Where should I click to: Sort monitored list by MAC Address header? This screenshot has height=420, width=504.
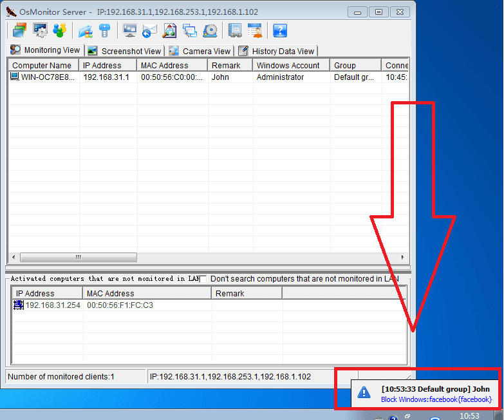click(173, 65)
